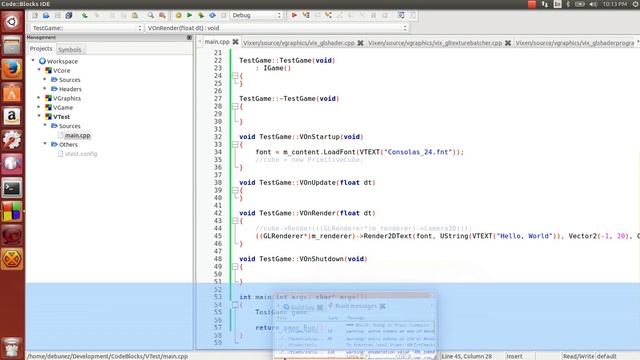The height and width of the screenshot is (360, 640).
Task: Click the green Run icon
Action: tap(189, 15)
